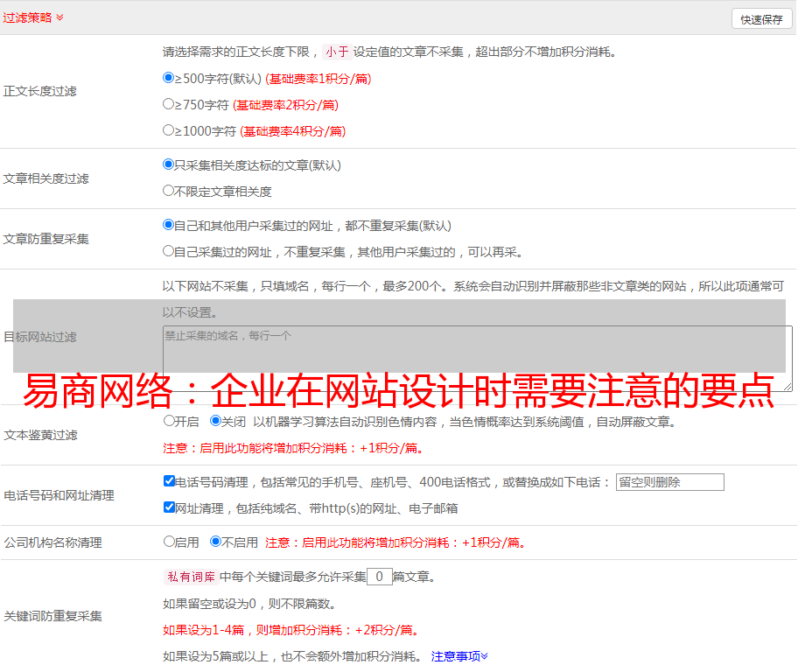Click the 正文长度过滤 row label
This screenshot has width=798, height=672.
pyautogui.click(x=40, y=91)
